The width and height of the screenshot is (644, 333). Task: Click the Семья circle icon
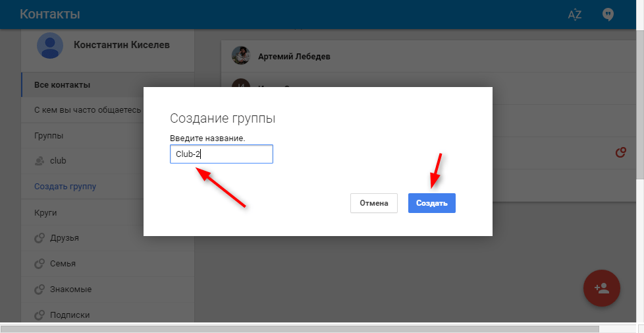(40, 264)
